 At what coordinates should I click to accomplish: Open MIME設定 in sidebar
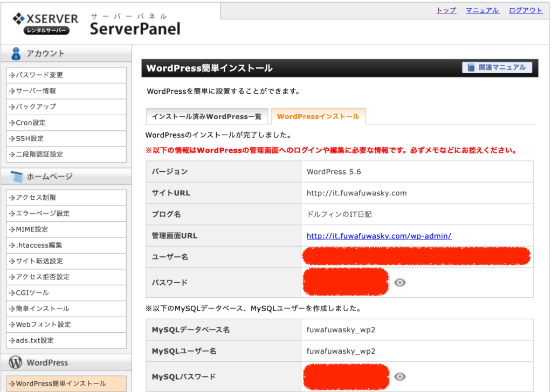[x=66, y=229]
